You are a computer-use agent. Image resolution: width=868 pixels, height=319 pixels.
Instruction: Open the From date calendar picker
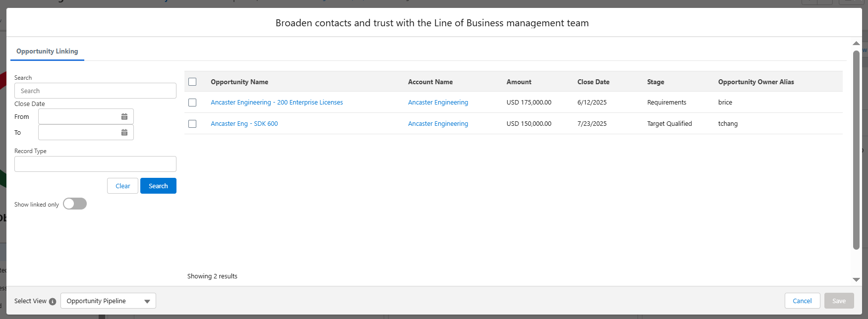(x=124, y=117)
